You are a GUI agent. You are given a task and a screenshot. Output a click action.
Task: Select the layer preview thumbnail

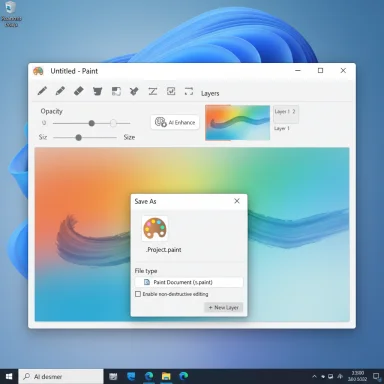pos(238,123)
